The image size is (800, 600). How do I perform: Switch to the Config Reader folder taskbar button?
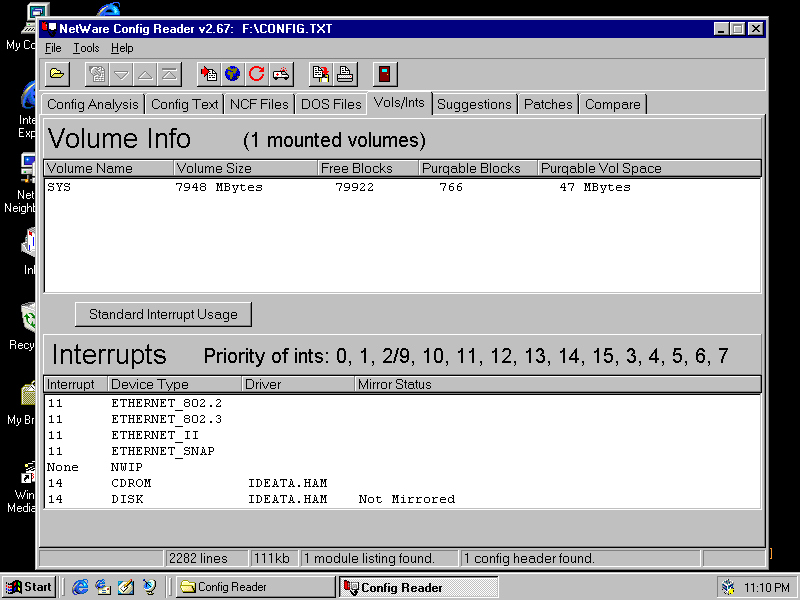coord(255,587)
